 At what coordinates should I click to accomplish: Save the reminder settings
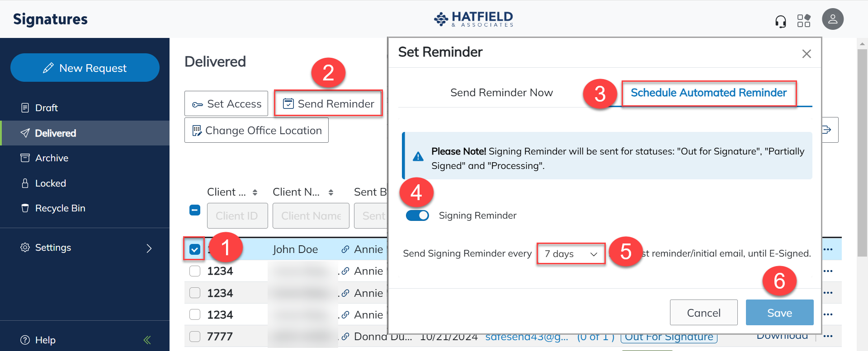click(779, 313)
